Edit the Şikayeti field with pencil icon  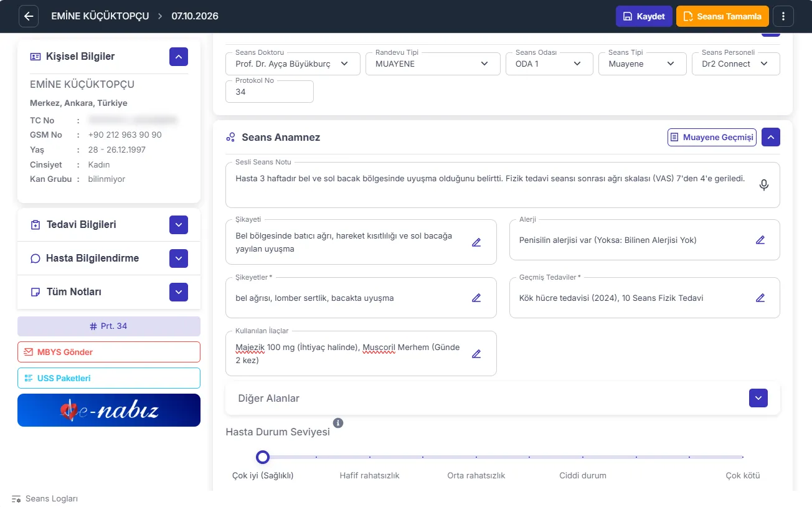[476, 242]
